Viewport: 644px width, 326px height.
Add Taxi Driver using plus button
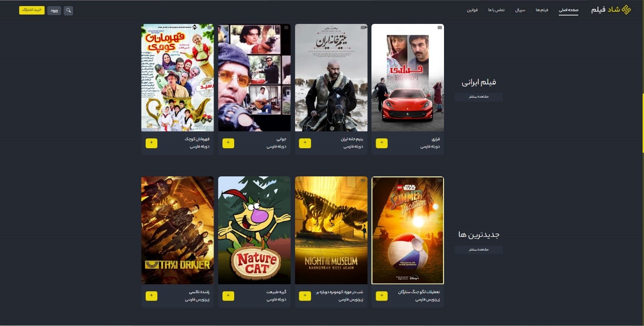[x=151, y=296]
